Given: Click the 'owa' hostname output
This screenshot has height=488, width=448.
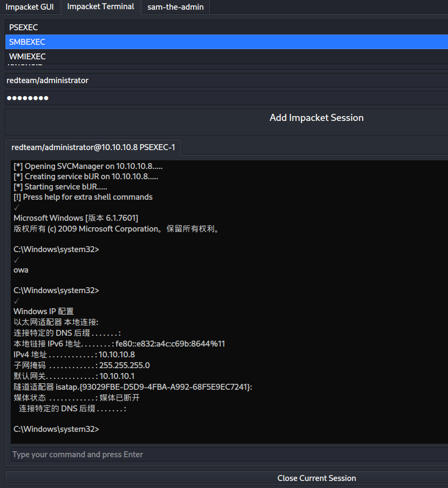Looking at the screenshot, I should [x=21, y=270].
